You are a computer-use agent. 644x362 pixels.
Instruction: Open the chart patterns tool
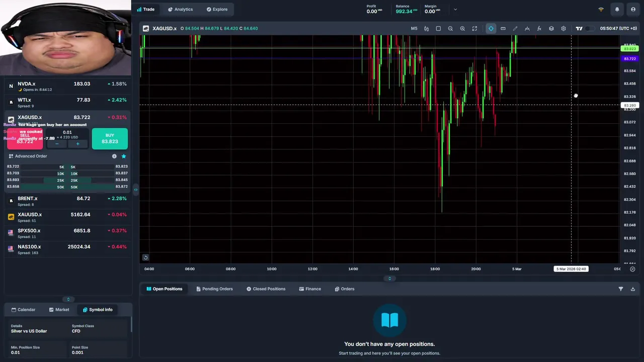click(x=527, y=29)
